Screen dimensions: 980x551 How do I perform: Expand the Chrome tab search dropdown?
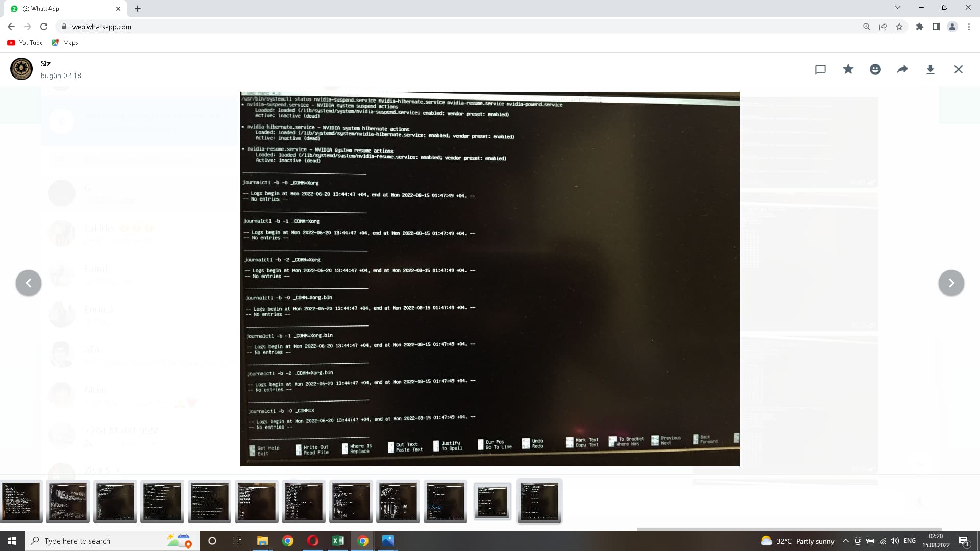[x=897, y=8]
